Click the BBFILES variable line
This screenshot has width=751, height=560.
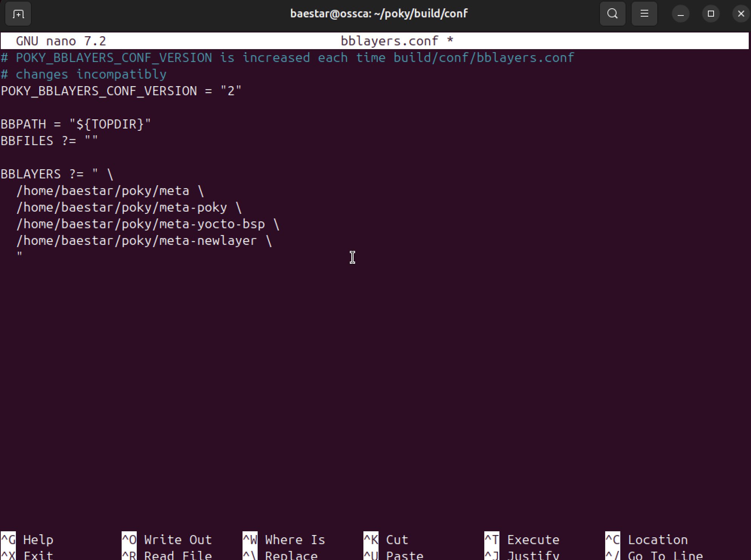[49, 141]
